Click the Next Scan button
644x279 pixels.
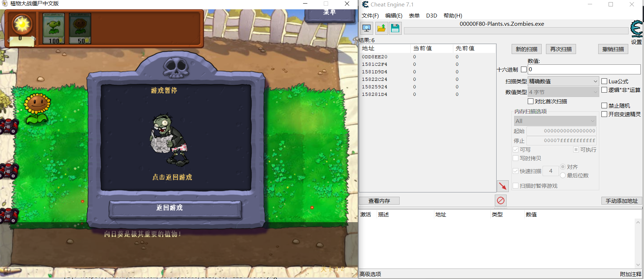click(561, 49)
